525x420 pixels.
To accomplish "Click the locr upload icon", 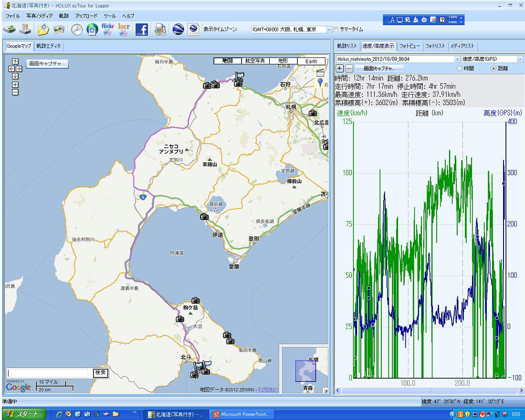I will 124,30.
